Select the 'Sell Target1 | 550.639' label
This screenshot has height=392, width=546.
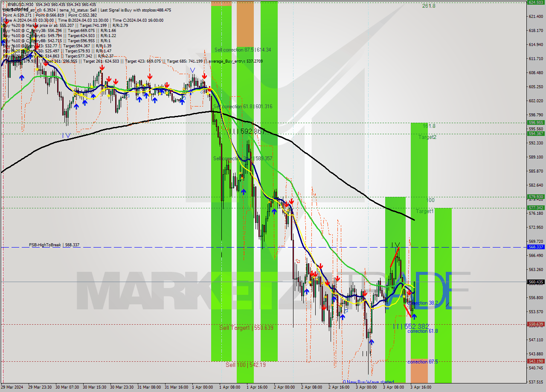[246, 328]
